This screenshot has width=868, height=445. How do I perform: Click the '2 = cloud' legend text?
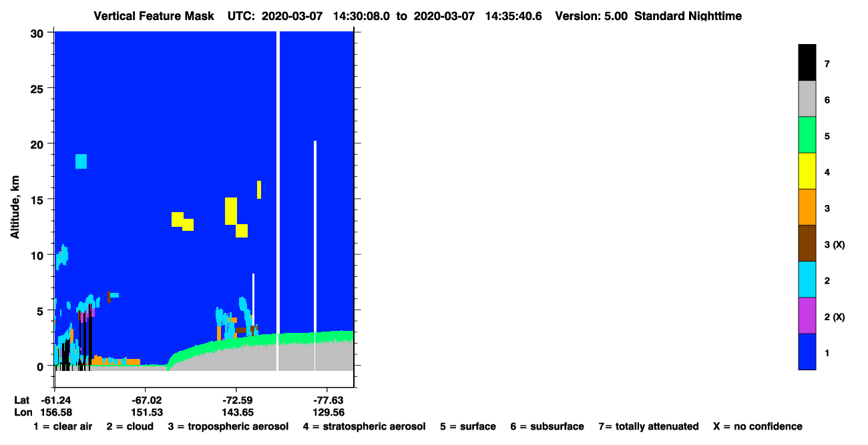tap(129, 426)
